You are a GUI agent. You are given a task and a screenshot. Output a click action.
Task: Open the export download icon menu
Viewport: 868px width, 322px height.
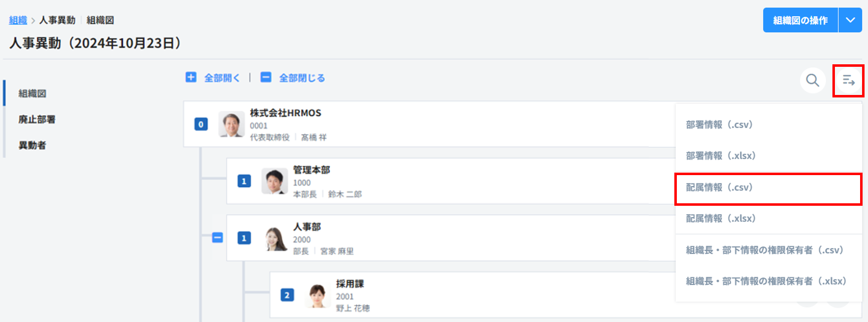(x=848, y=81)
